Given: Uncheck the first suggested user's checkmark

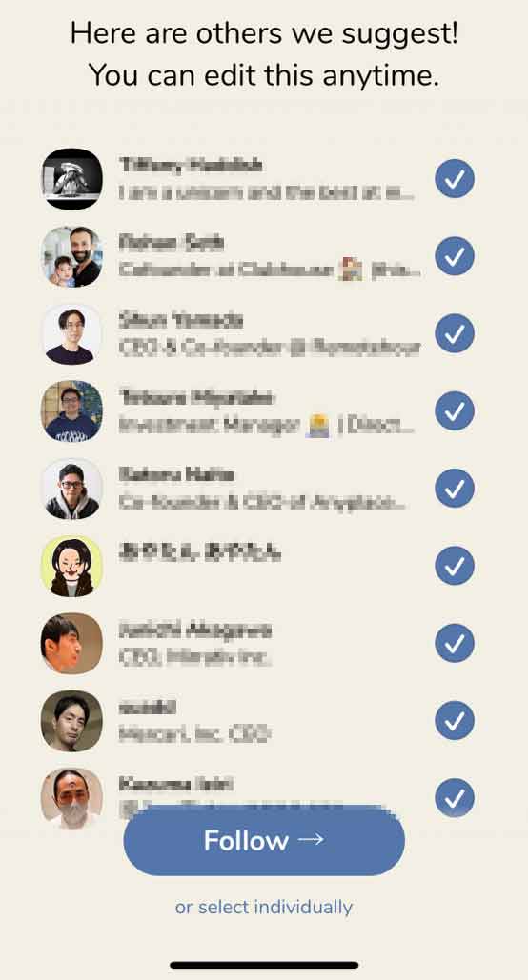Looking at the screenshot, I should coord(455,179).
